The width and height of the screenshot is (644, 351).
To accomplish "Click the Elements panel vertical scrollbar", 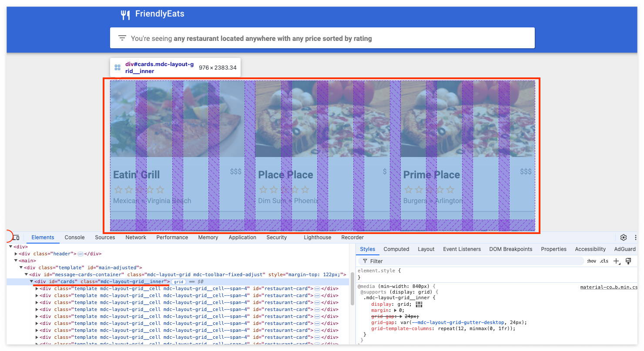I will click(x=352, y=289).
